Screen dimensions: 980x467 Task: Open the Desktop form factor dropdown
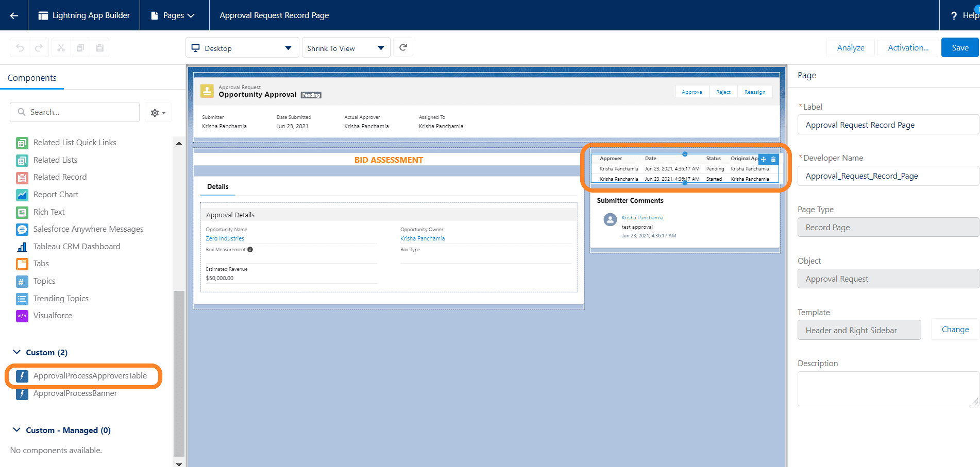pyautogui.click(x=242, y=48)
